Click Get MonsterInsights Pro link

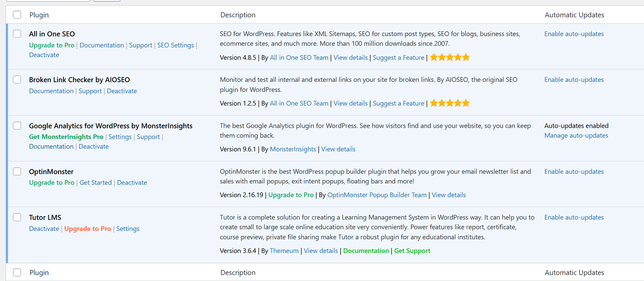[66, 137]
